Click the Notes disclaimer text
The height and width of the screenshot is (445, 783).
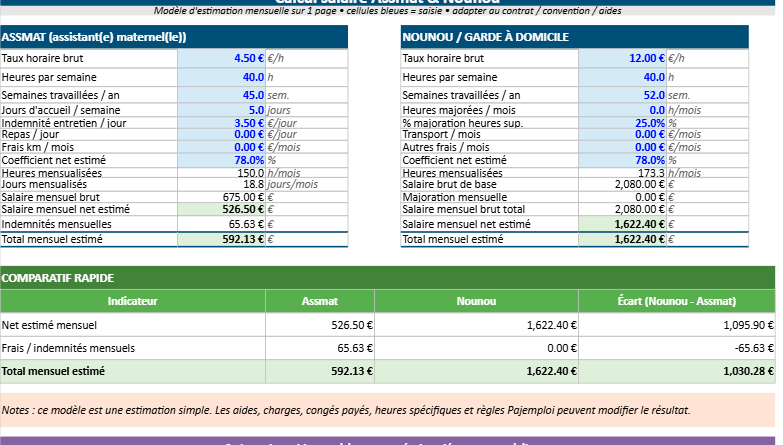pos(346,410)
